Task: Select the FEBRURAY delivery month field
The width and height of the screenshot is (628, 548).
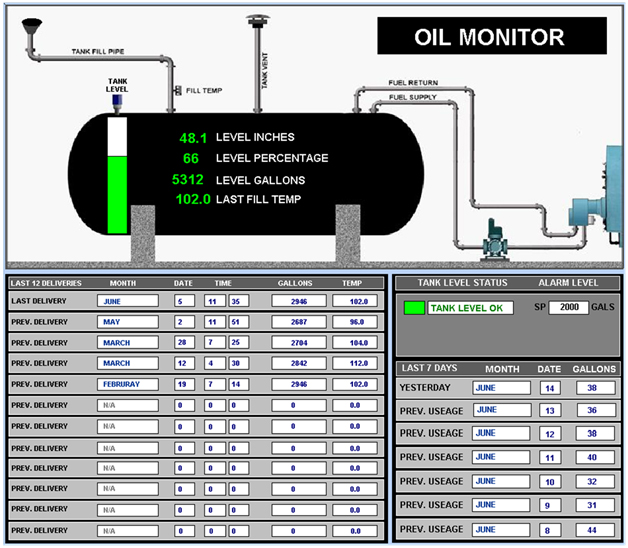Action: (x=128, y=384)
